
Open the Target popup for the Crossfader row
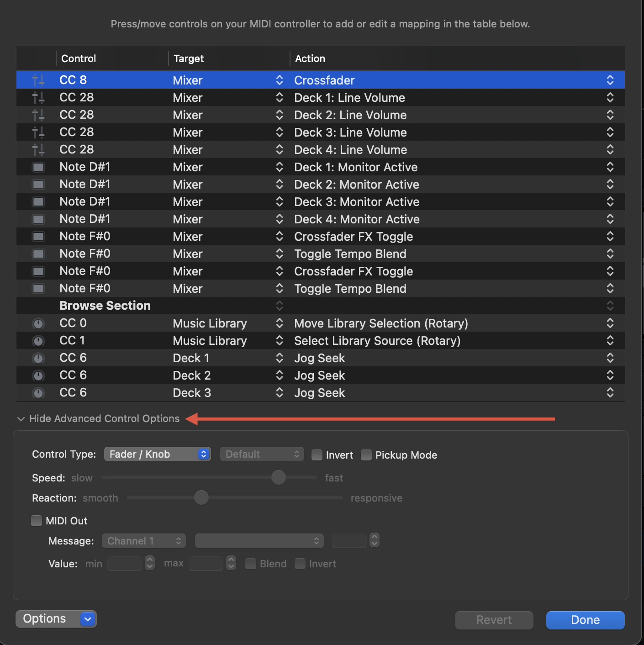(x=280, y=80)
